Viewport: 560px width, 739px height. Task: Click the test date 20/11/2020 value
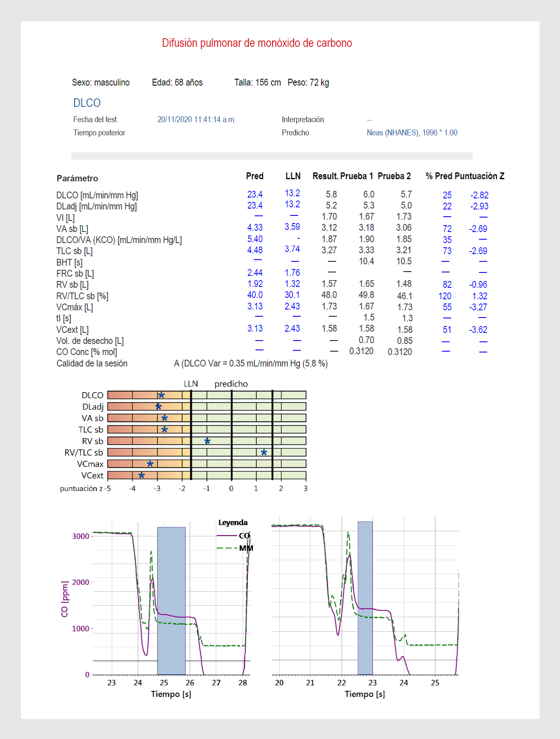point(196,120)
